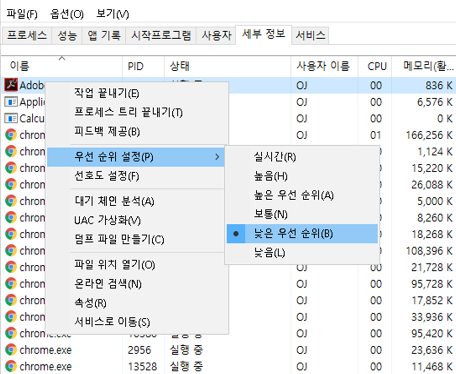456x374 pixels.
Task: Select the checked 낮은 우선 순위(B) option
Action: tap(302, 233)
